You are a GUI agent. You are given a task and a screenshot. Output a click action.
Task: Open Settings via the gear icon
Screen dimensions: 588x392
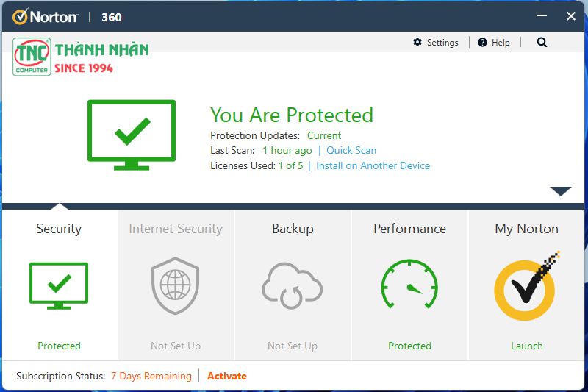[x=417, y=42]
